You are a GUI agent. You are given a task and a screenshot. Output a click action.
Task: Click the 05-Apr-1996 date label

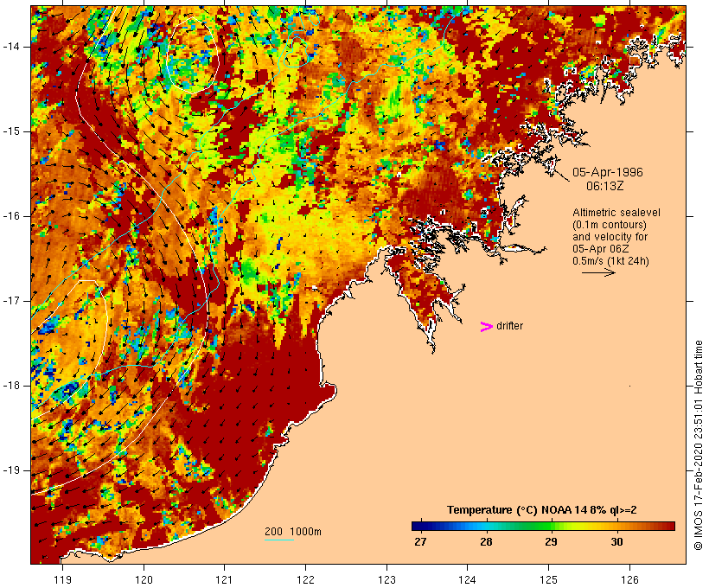(x=607, y=172)
